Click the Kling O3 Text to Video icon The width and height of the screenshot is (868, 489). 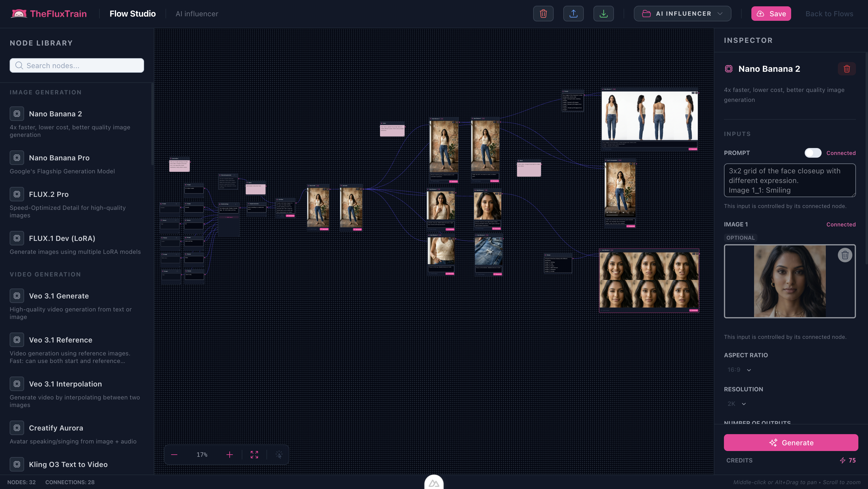tap(17, 464)
